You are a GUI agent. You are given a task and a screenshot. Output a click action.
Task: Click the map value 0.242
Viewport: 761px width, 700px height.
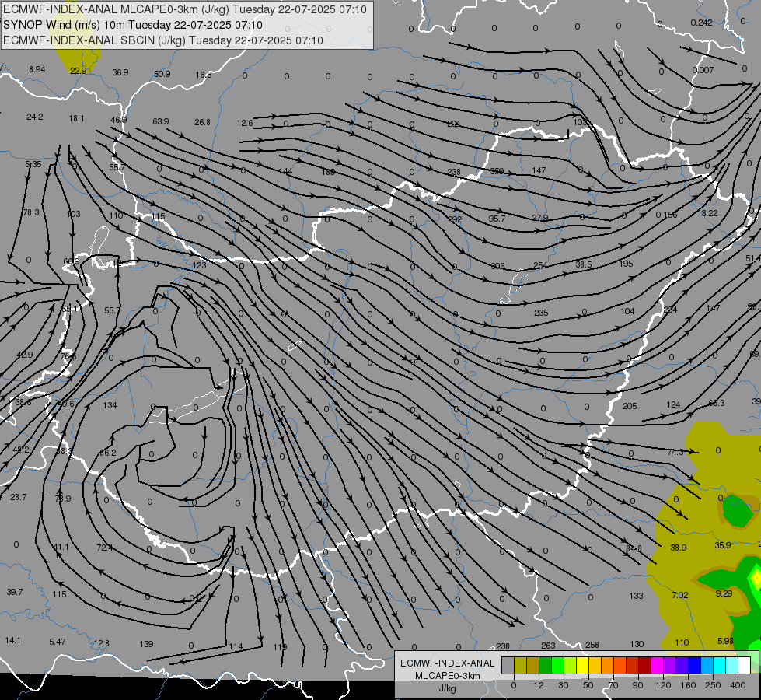pyautogui.click(x=701, y=23)
